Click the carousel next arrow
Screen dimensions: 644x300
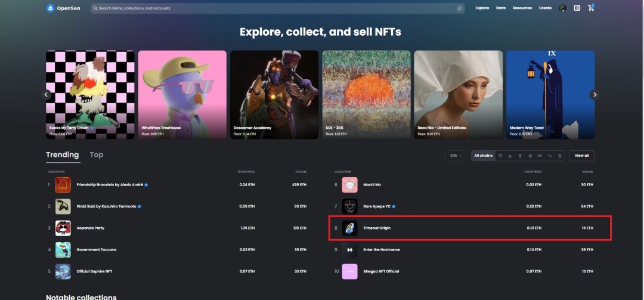595,95
